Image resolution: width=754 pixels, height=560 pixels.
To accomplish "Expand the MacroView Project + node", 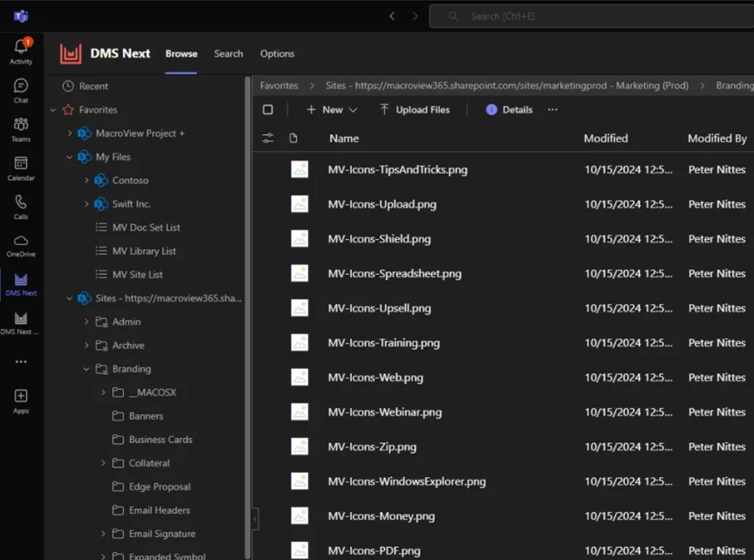I will click(70, 133).
